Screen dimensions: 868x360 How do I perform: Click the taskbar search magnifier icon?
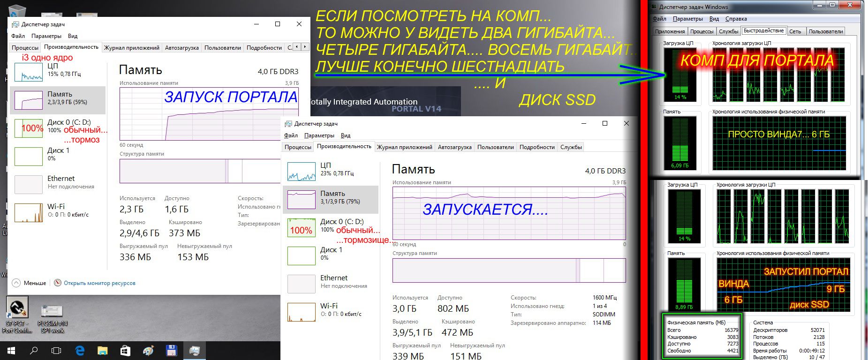pyautogui.click(x=34, y=350)
